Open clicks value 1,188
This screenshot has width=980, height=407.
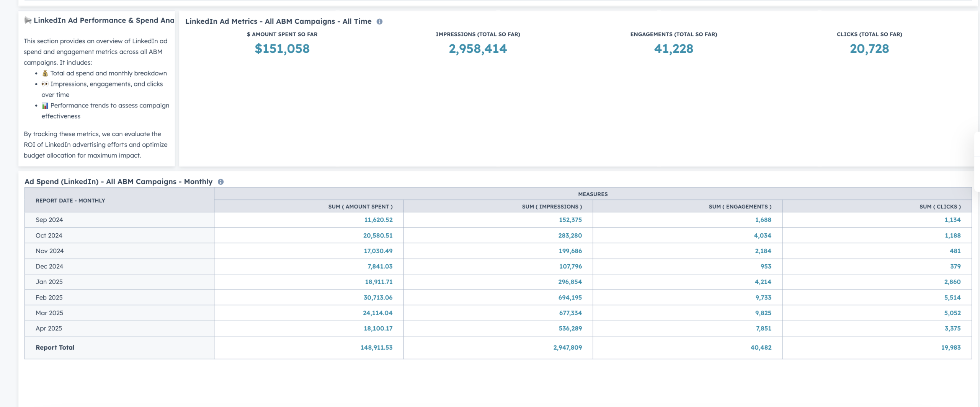(x=952, y=236)
